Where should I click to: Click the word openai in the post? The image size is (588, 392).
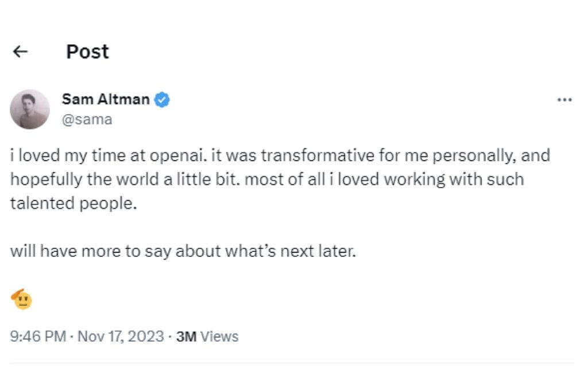pyautogui.click(x=178, y=156)
